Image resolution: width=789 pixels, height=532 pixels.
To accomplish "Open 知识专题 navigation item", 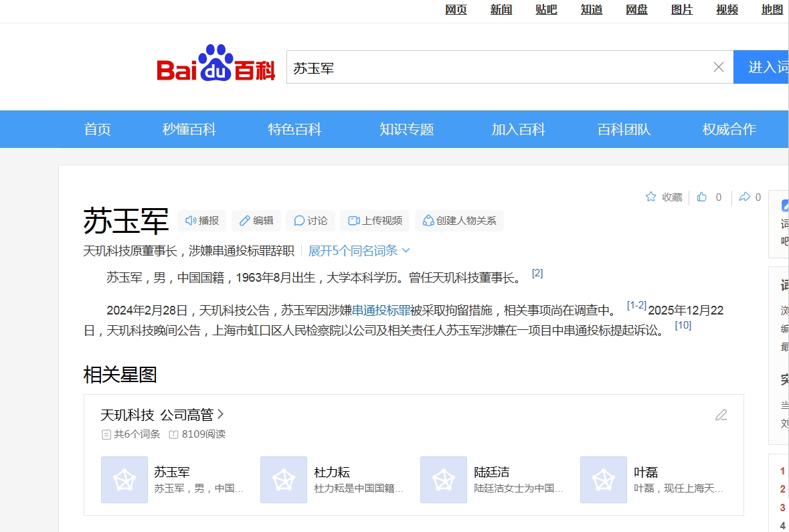I will [x=407, y=129].
